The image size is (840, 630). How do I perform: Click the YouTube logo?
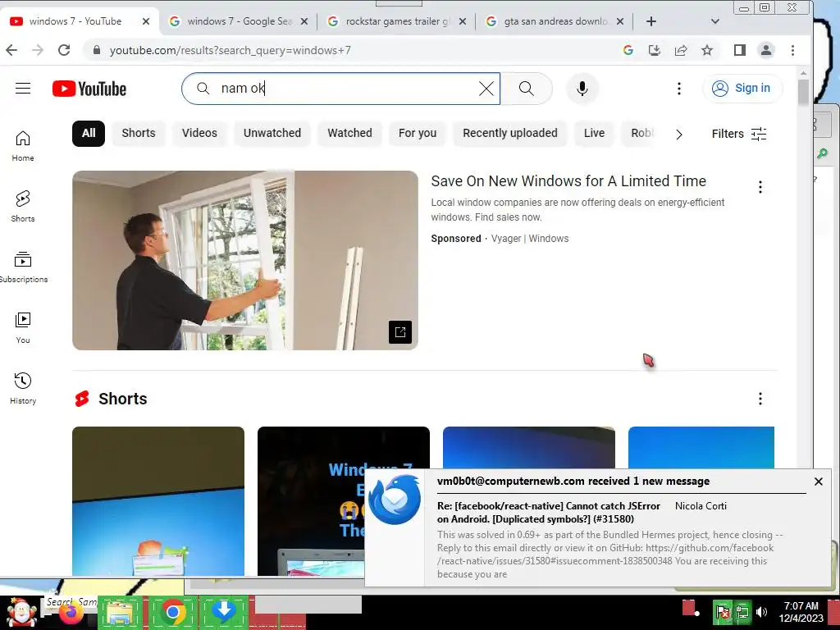89,89
